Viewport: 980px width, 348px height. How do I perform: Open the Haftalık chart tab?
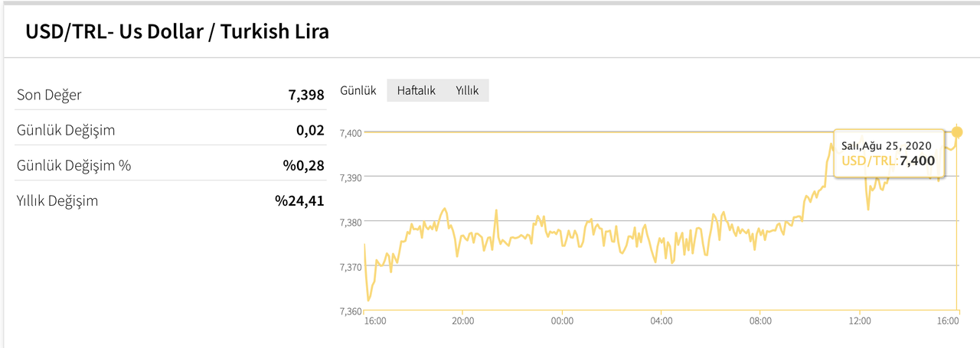click(x=416, y=90)
